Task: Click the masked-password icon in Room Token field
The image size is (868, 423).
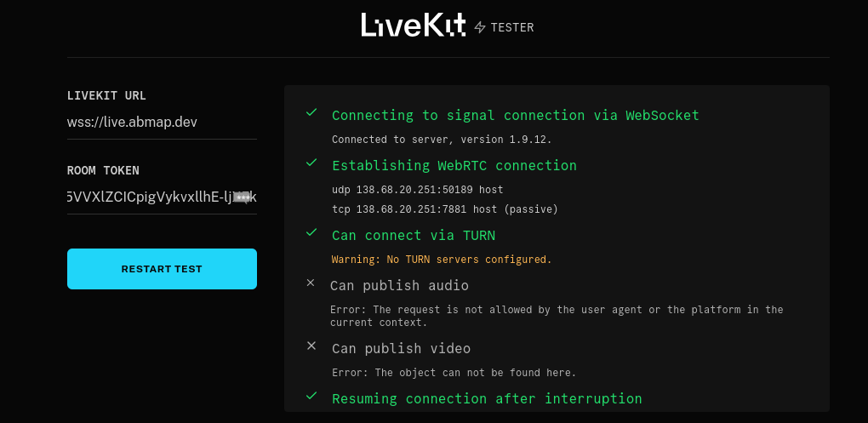Action: click(x=243, y=197)
